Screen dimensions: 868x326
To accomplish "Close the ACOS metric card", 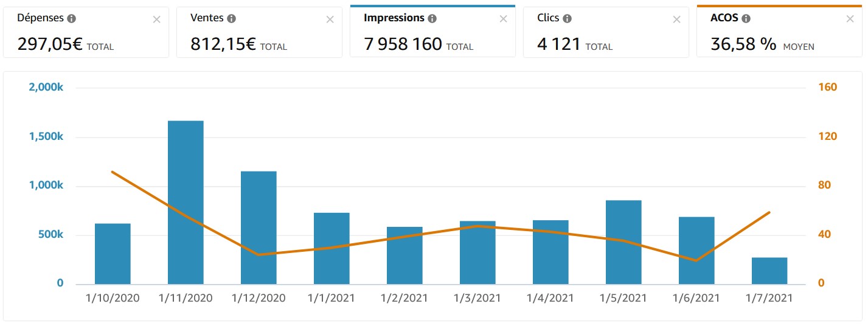I will [850, 19].
